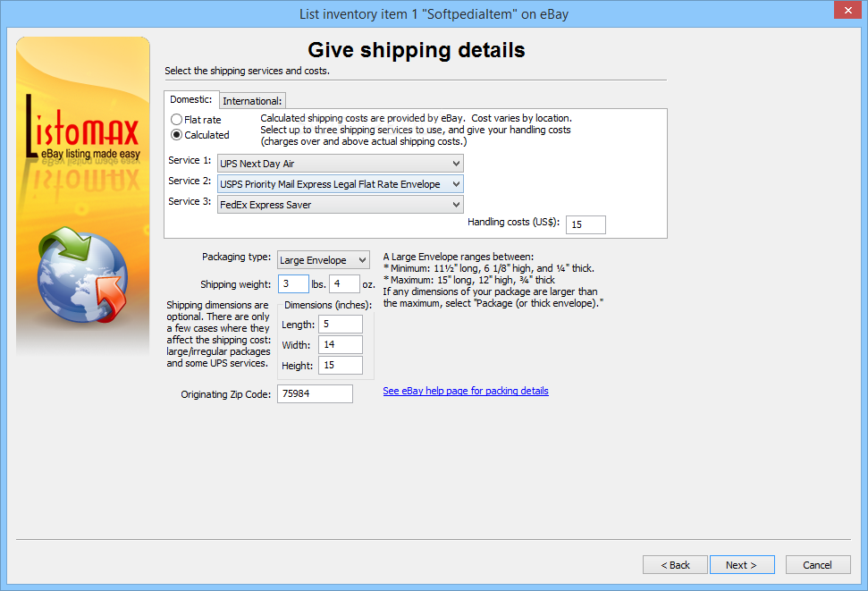Open the Service 2 USPS Priority Mail dropdown

[x=340, y=184]
